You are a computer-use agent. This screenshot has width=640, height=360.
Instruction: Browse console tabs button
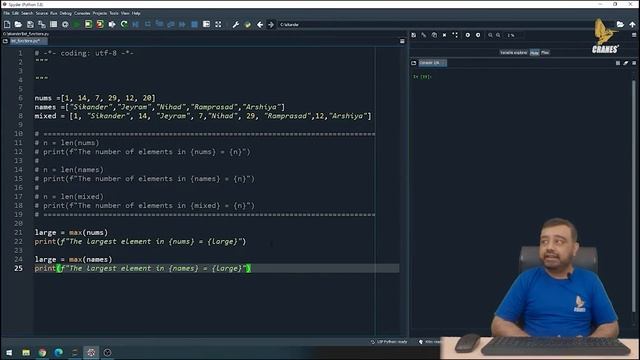click(413, 63)
